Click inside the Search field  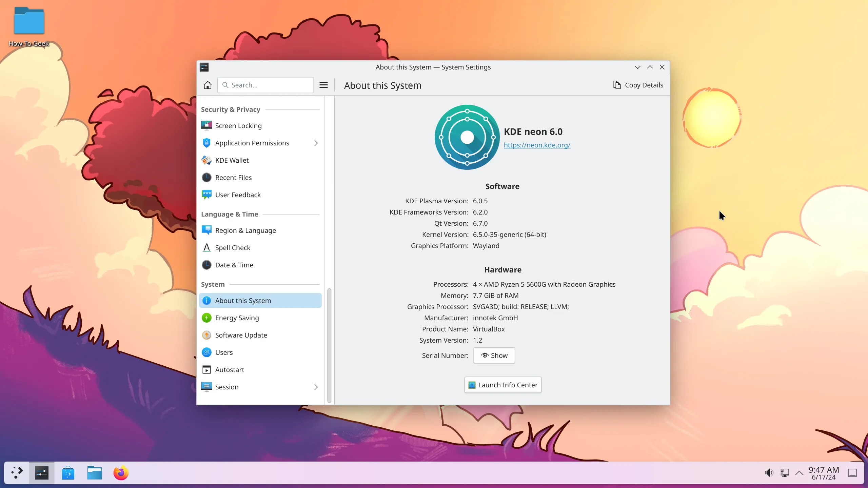click(x=265, y=85)
